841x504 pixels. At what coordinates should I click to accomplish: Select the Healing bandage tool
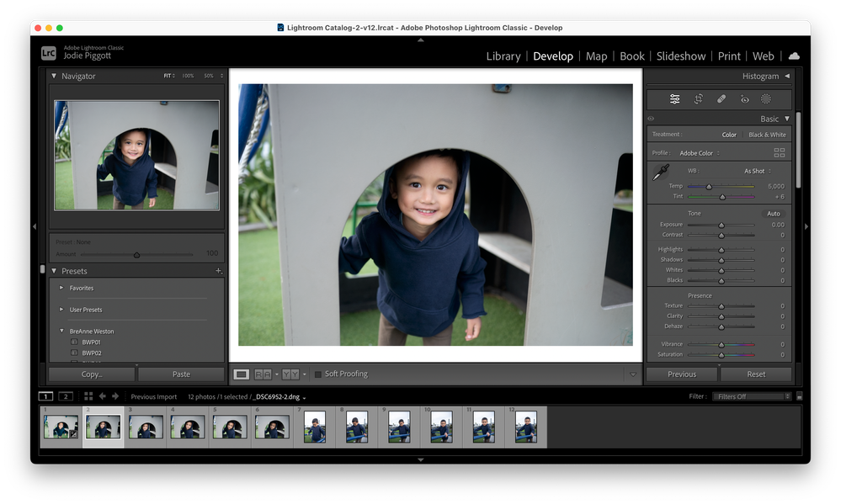(x=721, y=99)
